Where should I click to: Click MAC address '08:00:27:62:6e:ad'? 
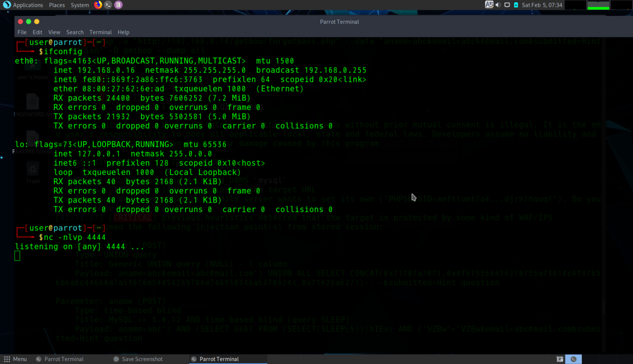(121, 89)
